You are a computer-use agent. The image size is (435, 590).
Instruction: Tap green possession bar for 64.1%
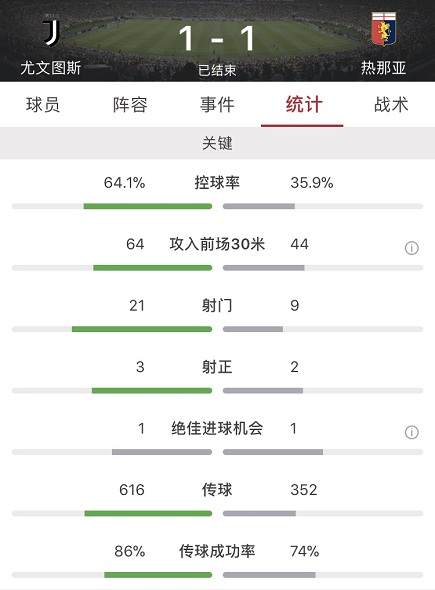(148, 206)
